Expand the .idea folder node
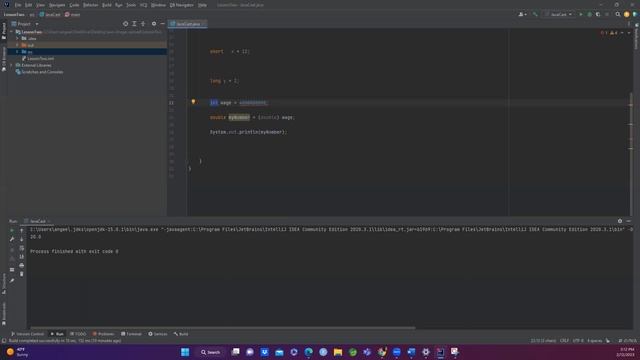 [x=17, y=38]
